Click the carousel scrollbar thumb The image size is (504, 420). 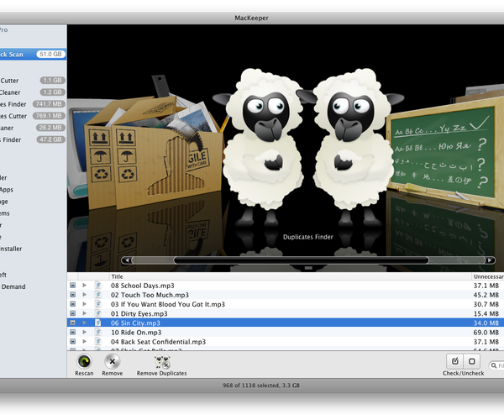point(302,260)
